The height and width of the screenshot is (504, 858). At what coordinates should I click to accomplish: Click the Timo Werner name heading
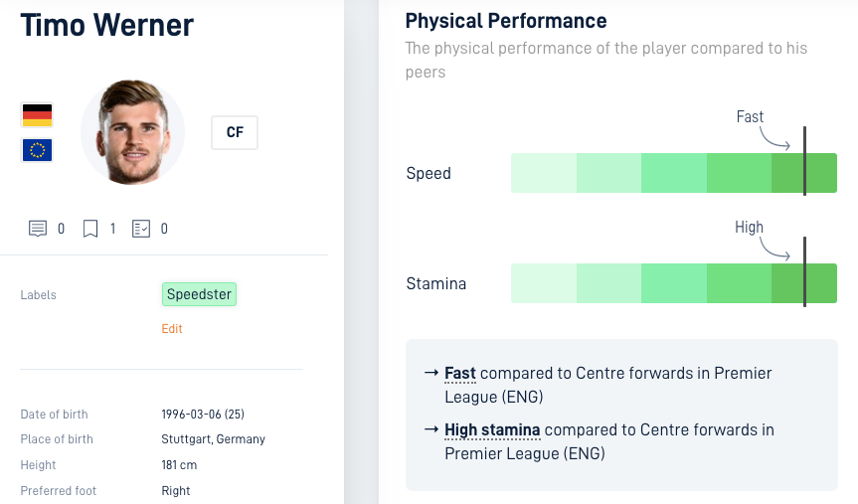pyautogui.click(x=107, y=25)
